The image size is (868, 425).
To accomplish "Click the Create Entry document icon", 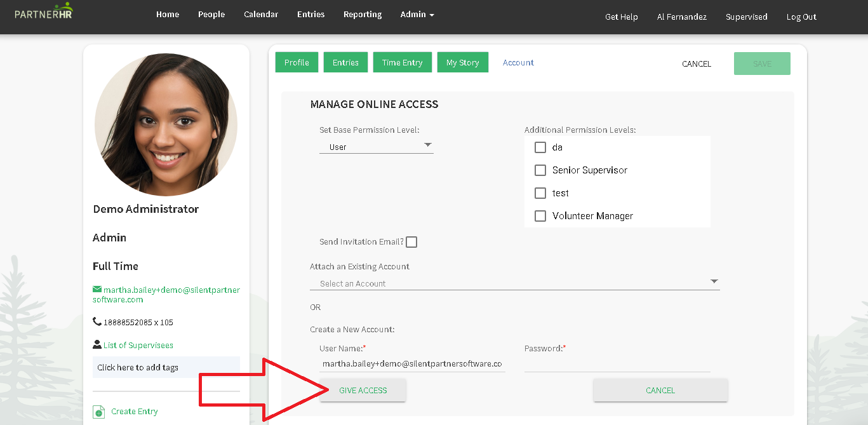I will coord(98,412).
